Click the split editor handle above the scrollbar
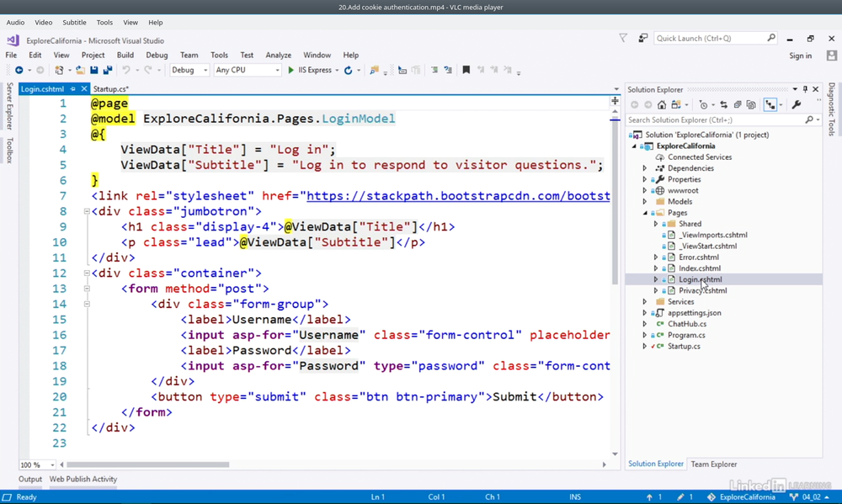This screenshot has height=504, width=842. [615, 101]
